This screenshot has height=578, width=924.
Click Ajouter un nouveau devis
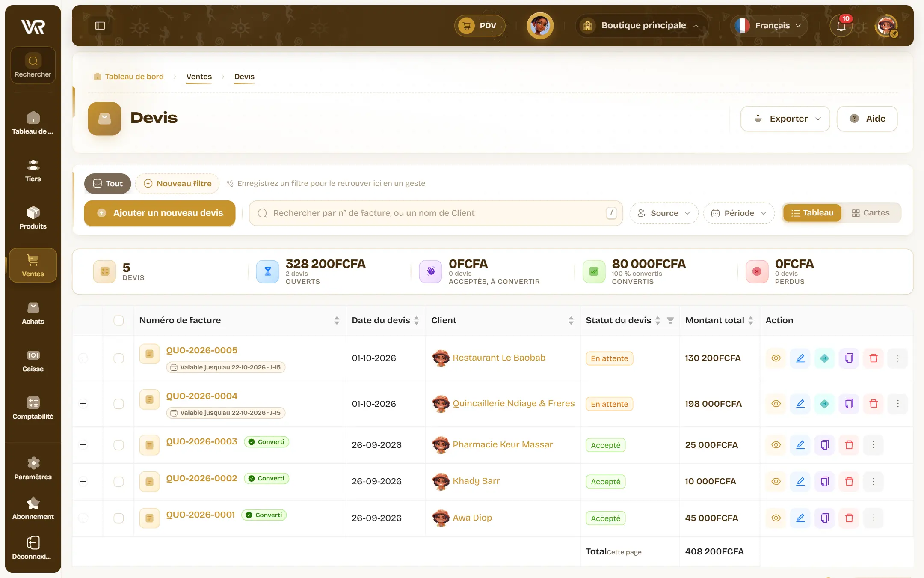[160, 213]
